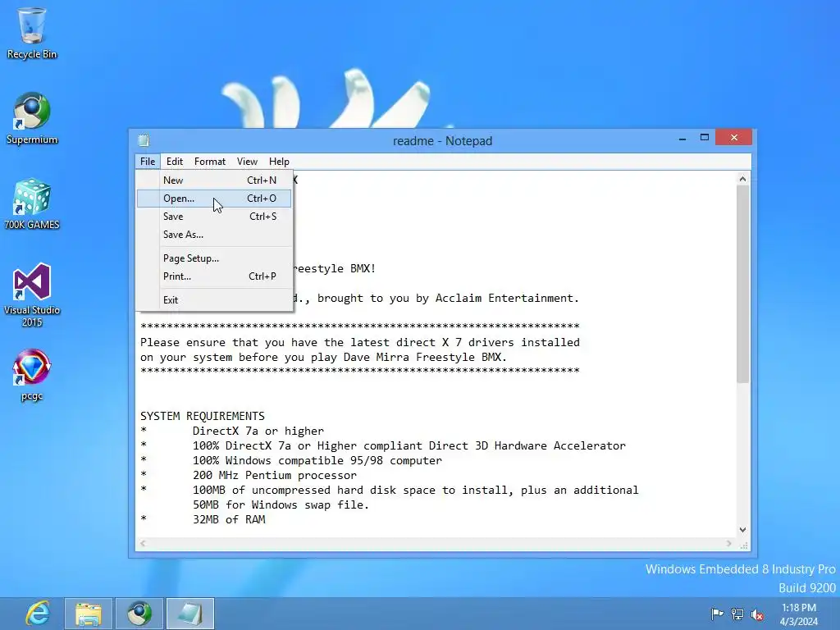Click the Notepad title bar icon
Viewport: 840px width, 630px height.
click(144, 140)
